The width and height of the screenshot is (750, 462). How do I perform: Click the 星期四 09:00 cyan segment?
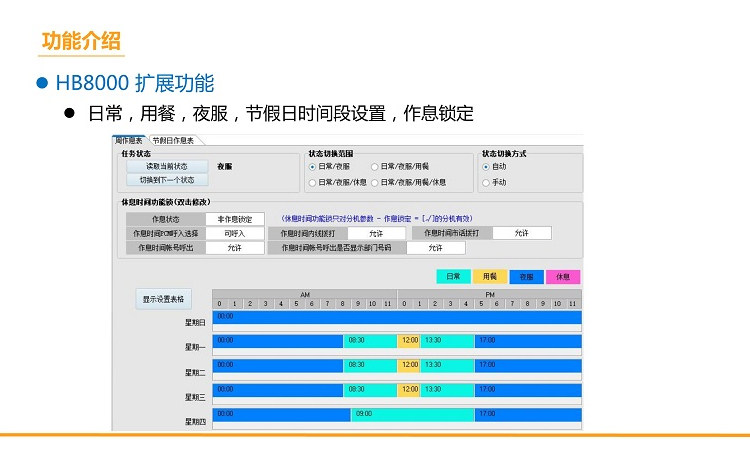[413, 414]
